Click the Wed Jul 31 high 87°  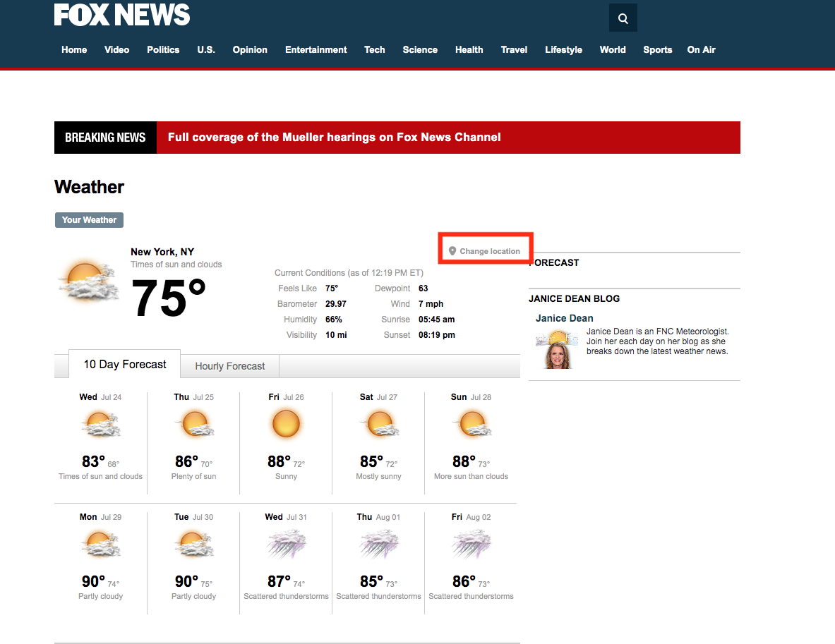(x=279, y=581)
